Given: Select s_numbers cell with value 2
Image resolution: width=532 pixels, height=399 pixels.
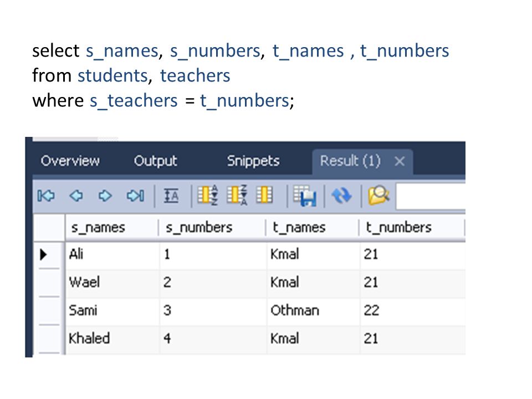Looking at the screenshot, I should pyautogui.click(x=213, y=283).
